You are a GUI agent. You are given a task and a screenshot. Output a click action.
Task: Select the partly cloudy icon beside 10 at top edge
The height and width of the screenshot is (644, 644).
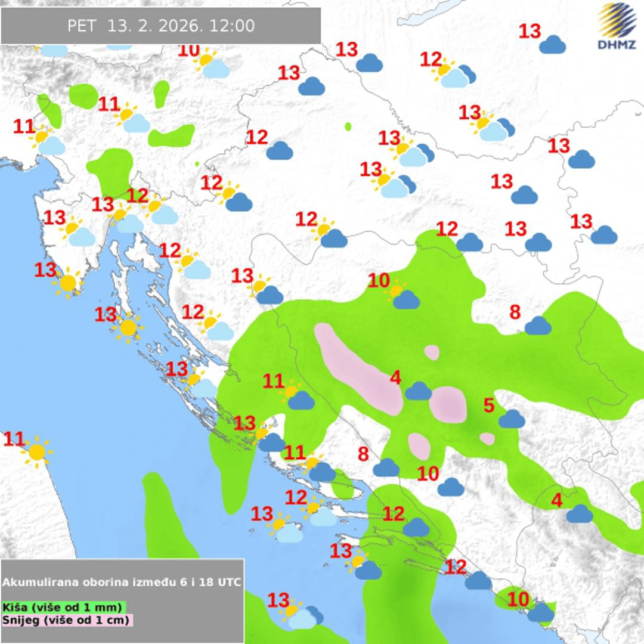pyautogui.click(x=212, y=66)
